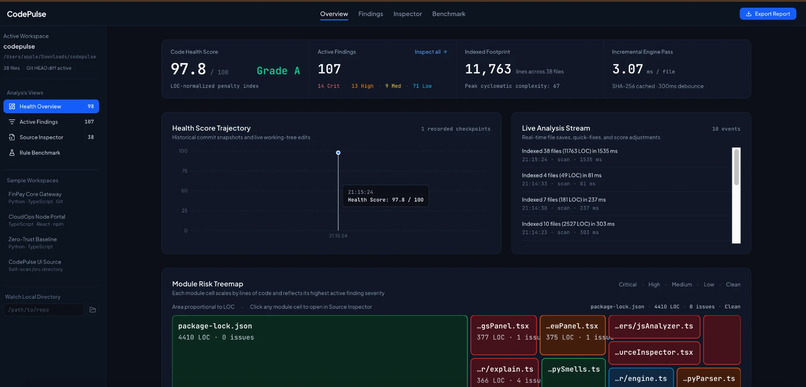
Task: Click the Grade A label
Action: click(x=278, y=70)
